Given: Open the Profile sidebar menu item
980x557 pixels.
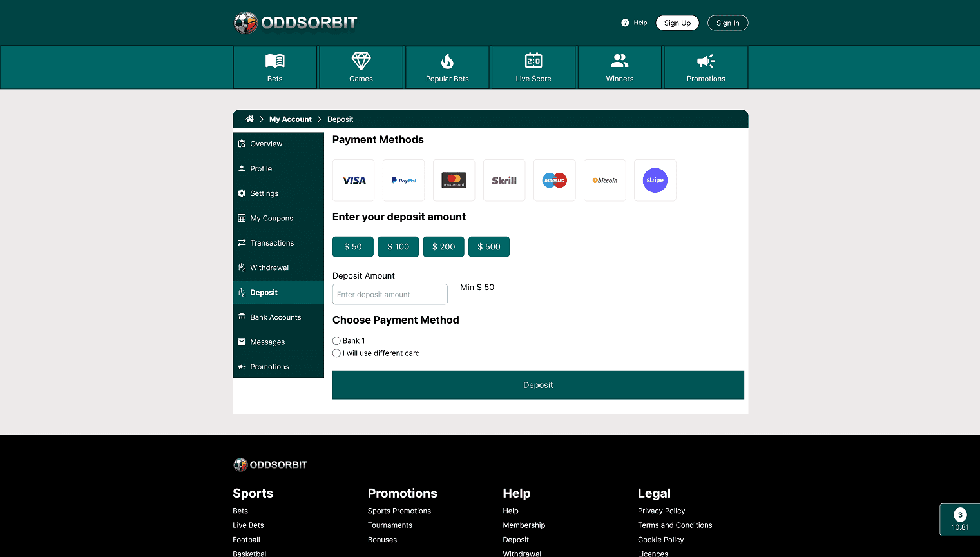Looking at the screenshot, I should tap(278, 169).
